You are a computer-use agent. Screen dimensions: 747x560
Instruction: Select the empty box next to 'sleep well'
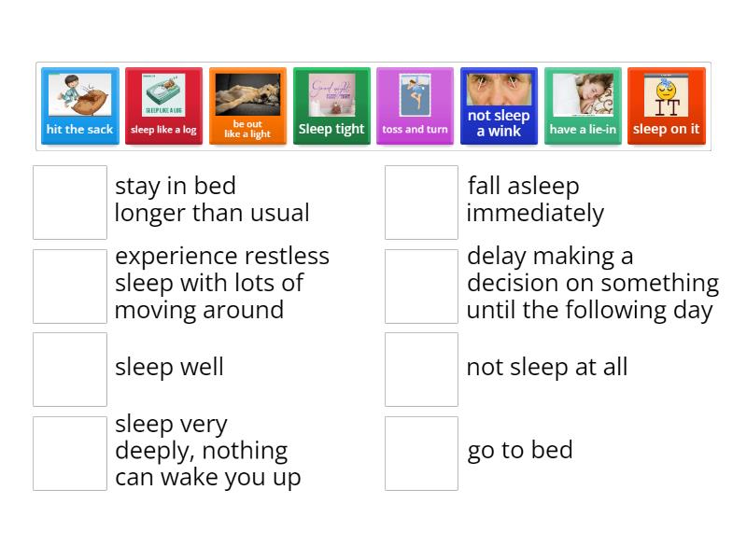pos(69,369)
